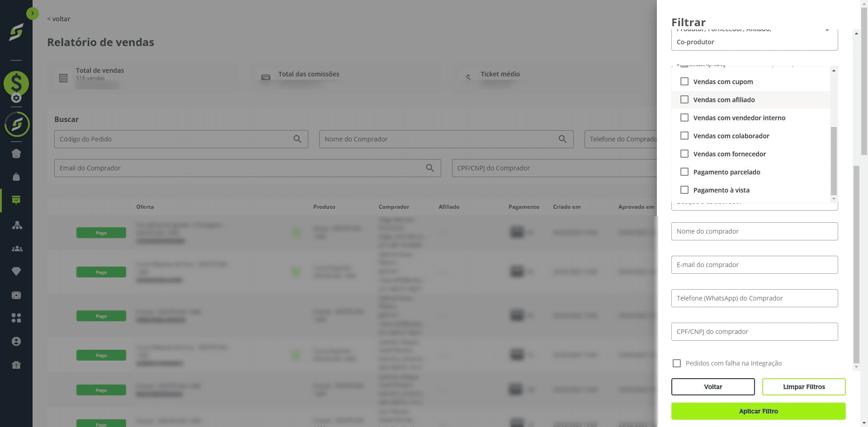Image resolution: width=868 pixels, height=427 pixels.
Task: Focus the Nome do Comprador search field
Action: pyautogui.click(x=446, y=139)
